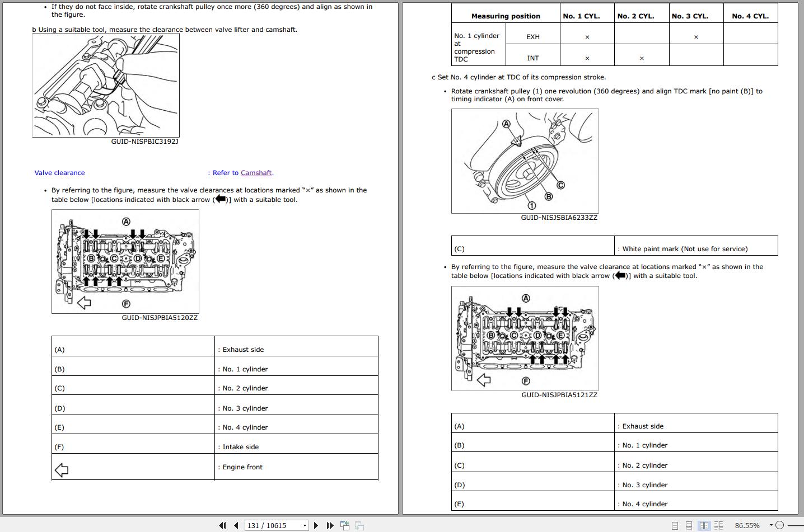Zoom out using the minus icon
804x532 pixels.
point(780,525)
